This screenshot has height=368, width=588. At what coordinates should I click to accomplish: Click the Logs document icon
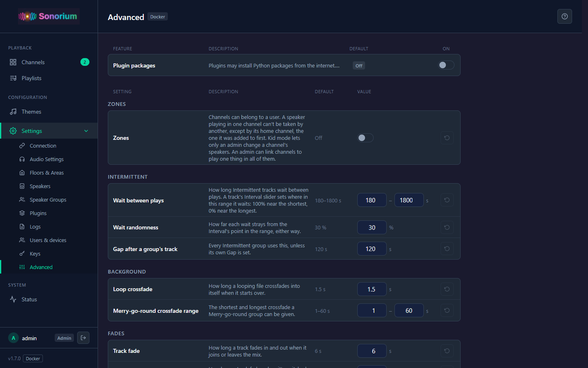tap(22, 227)
